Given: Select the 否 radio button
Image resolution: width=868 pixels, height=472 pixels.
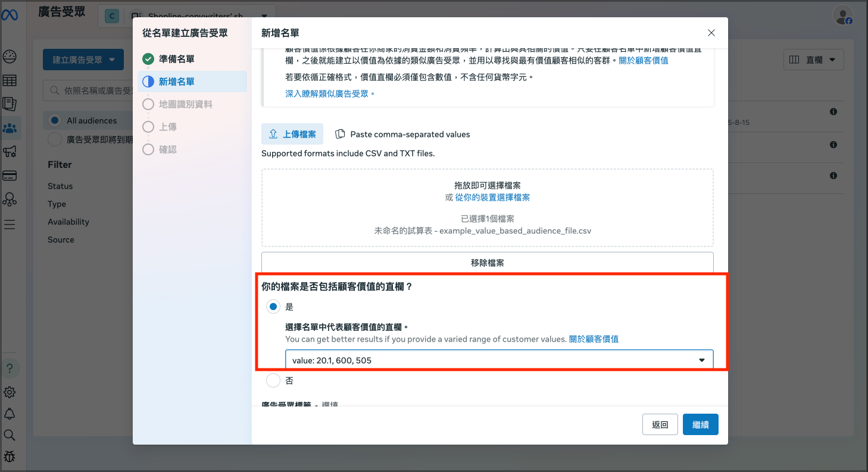Looking at the screenshot, I should 273,380.
